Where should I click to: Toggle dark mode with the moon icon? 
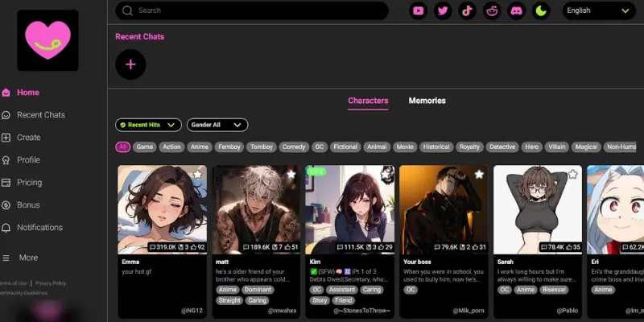coord(541,11)
